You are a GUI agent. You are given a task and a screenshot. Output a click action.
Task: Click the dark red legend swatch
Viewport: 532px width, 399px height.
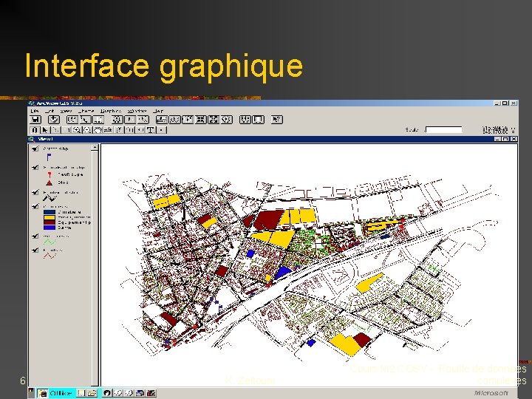(x=50, y=222)
